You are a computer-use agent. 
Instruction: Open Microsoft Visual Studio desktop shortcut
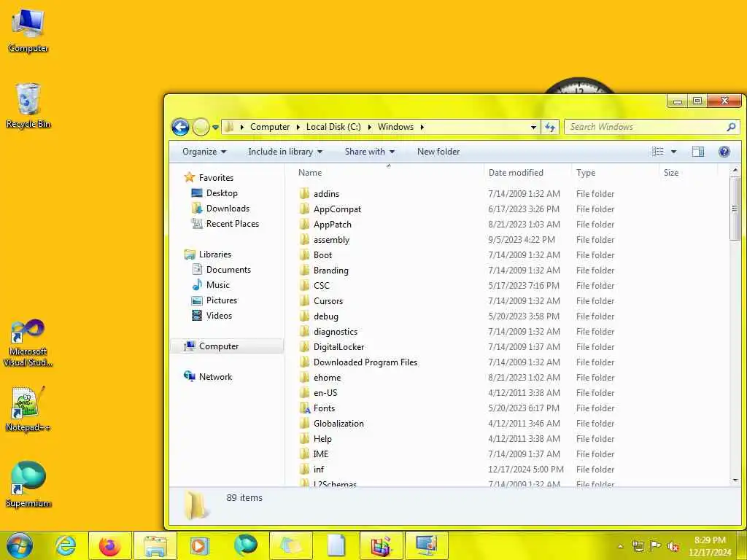(x=28, y=343)
